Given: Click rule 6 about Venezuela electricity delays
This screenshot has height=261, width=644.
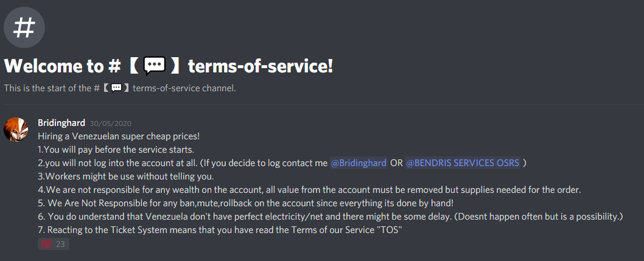Looking at the screenshot, I should [x=331, y=217].
